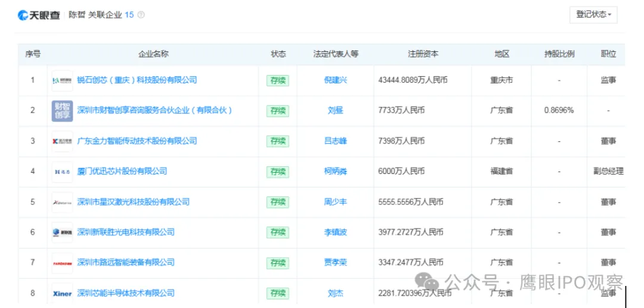The height and width of the screenshot is (308, 644).
Task: Open legal representative 吕志峰 link
Action: [335, 141]
